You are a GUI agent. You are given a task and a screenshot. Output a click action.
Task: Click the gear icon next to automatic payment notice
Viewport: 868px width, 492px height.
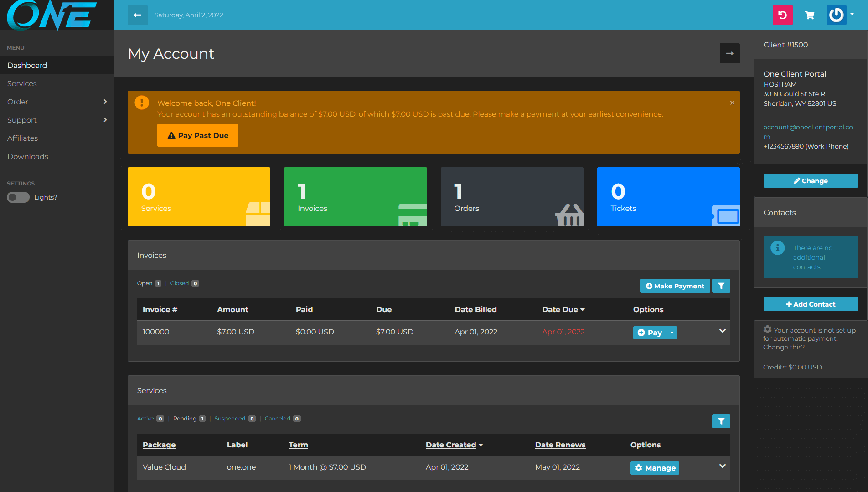pyautogui.click(x=767, y=329)
